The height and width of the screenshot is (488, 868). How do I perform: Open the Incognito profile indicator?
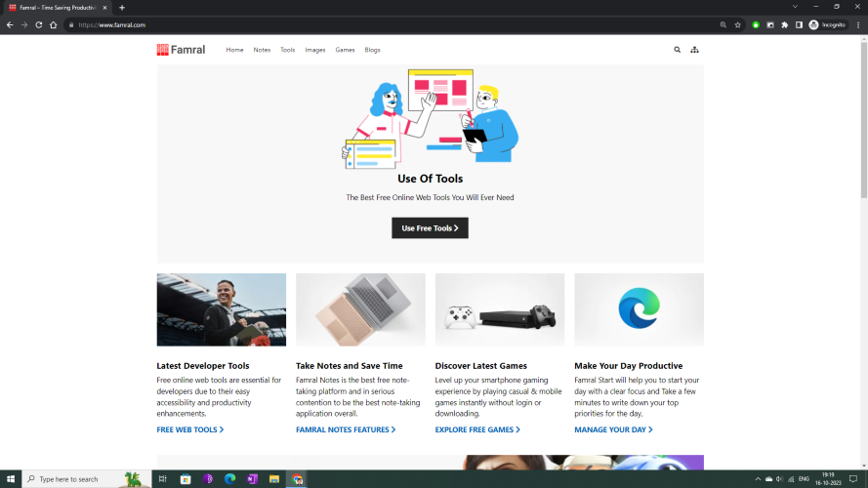[828, 25]
